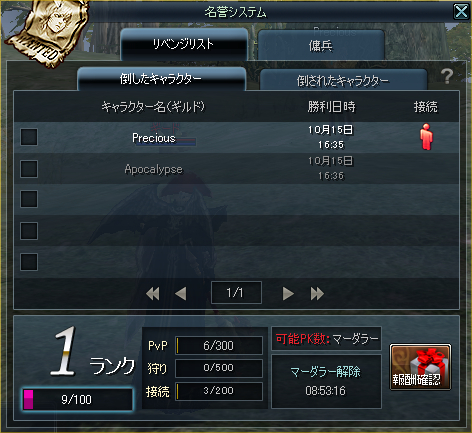The height and width of the screenshot is (433, 472).
Task: Click the 1/1 page number field
Action: point(236,293)
